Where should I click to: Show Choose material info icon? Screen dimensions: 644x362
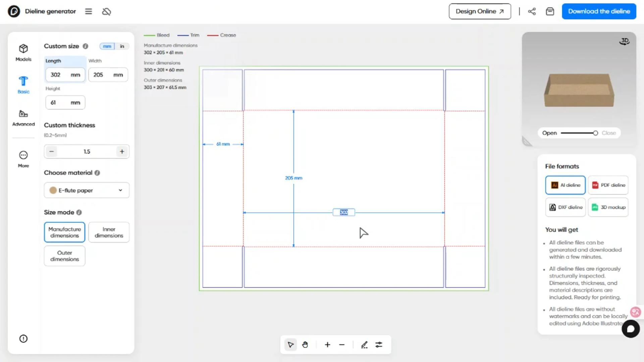pos(97,173)
